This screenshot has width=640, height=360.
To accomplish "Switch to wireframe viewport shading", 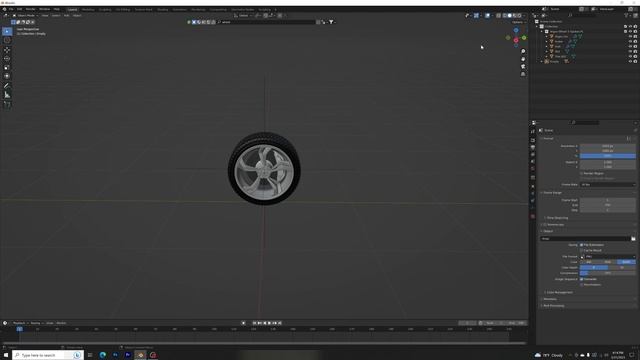I will tap(504, 16).
